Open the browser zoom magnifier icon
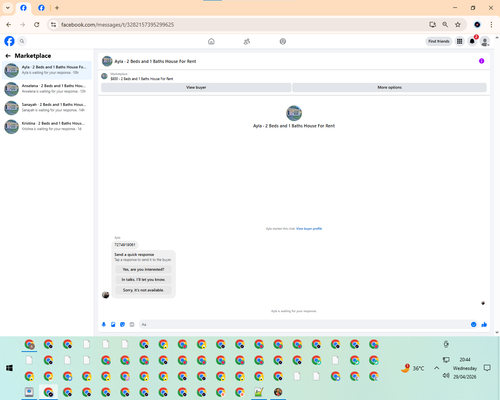The width and height of the screenshot is (500, 400). (445, 25)
